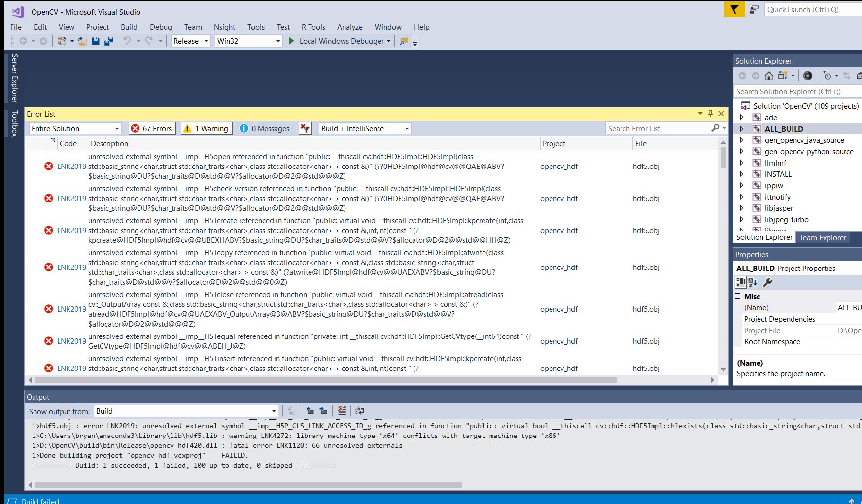Open the Debug menu
The image size is (862, 504).
coord(161,27)
